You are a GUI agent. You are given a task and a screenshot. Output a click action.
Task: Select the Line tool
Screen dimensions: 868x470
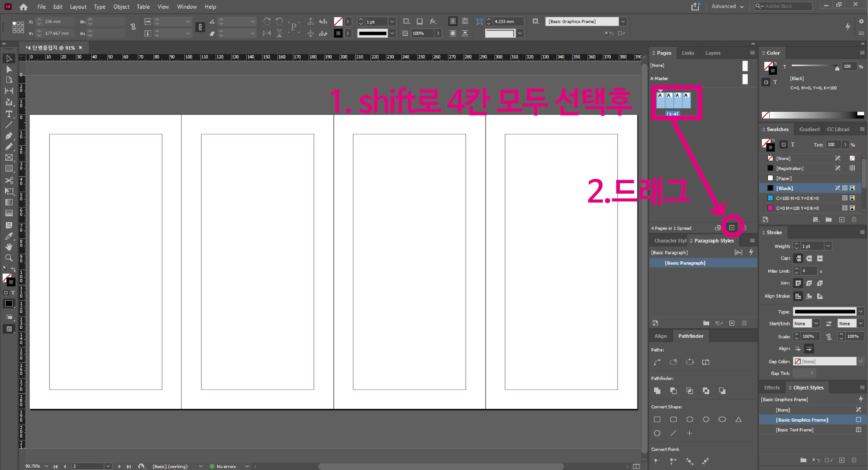pos(9,125)
